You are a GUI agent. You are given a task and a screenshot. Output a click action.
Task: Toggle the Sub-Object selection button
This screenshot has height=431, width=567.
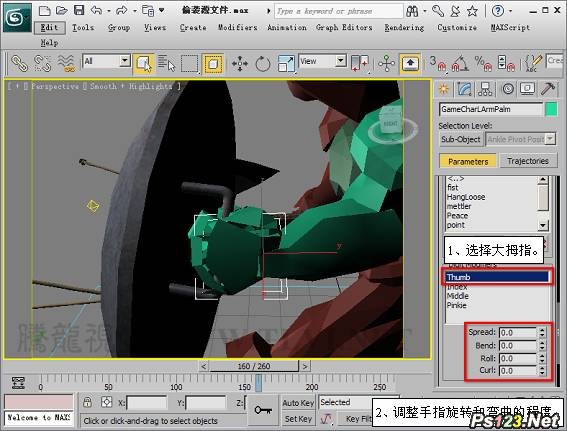pos(461,139)
